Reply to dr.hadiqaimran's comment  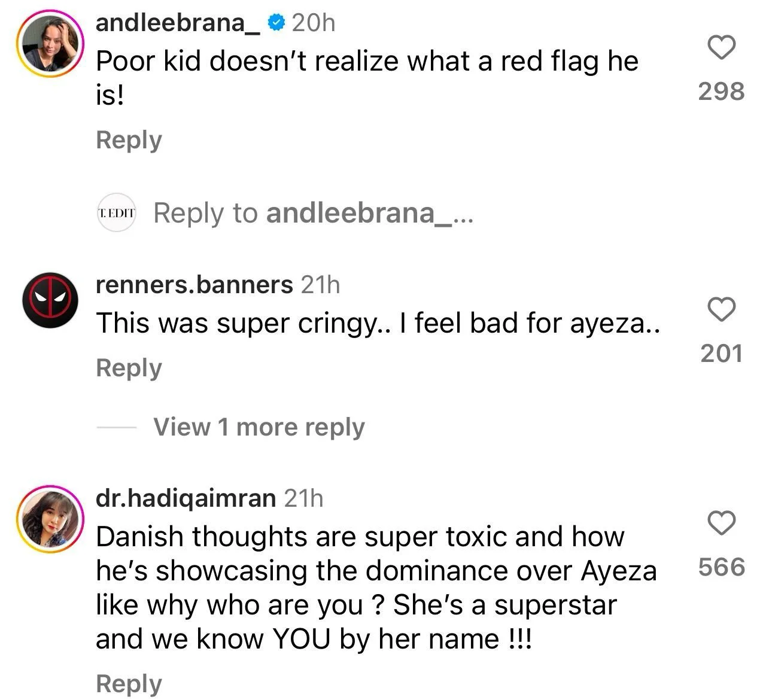(129, 684)
